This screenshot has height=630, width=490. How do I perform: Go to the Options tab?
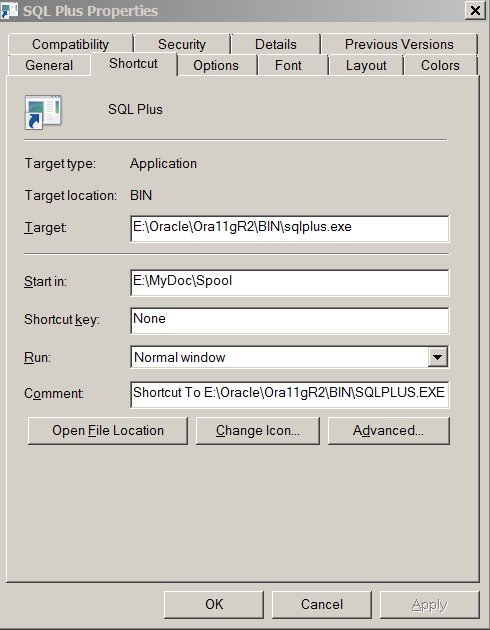coord(216,65)
